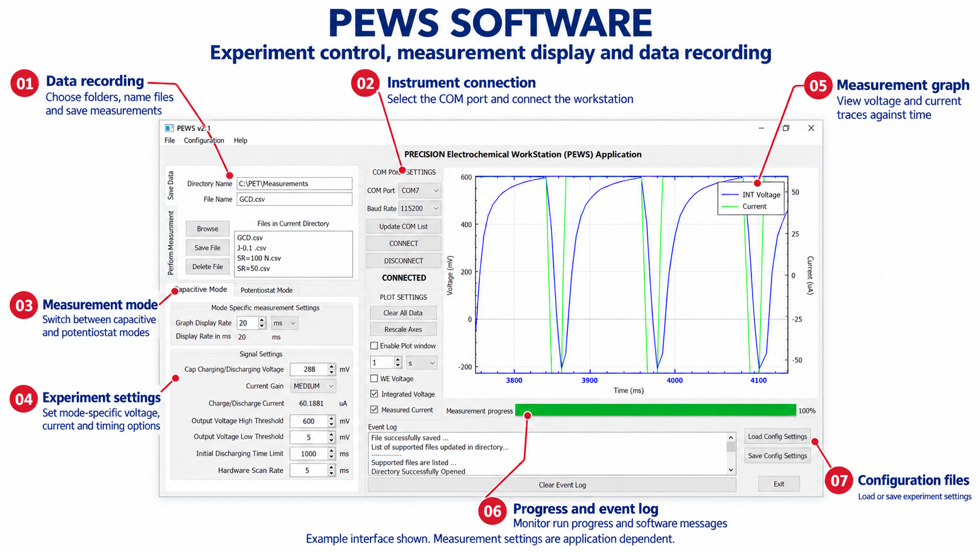
Task: Click the Directory Name input field
Action: 294,184
